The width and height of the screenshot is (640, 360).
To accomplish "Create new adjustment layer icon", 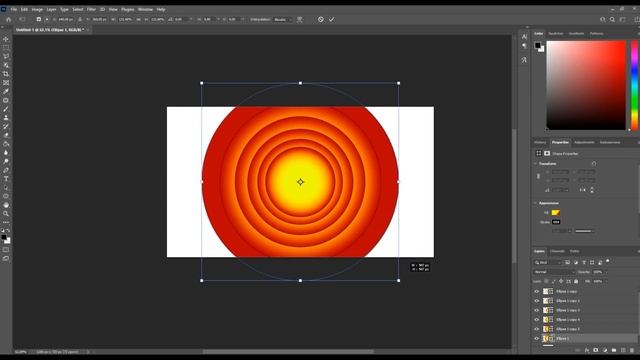I will pos(605,350).
